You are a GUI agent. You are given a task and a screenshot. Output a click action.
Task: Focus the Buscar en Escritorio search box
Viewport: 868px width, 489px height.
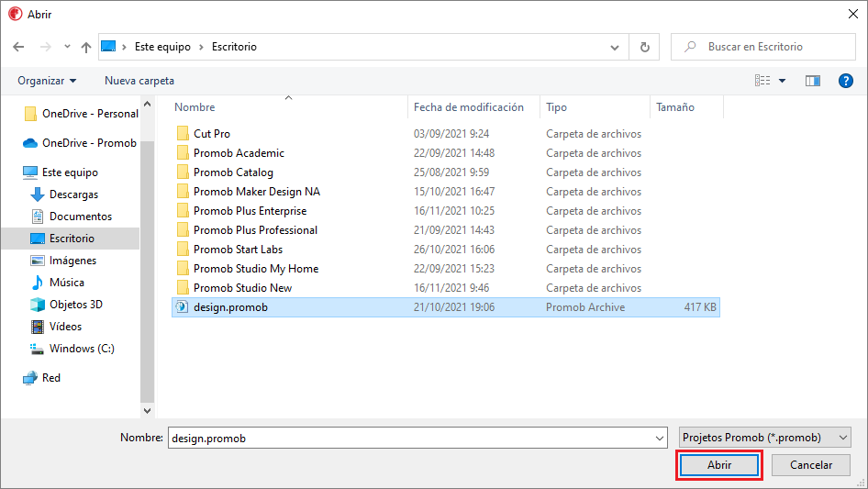click(762, 47)
